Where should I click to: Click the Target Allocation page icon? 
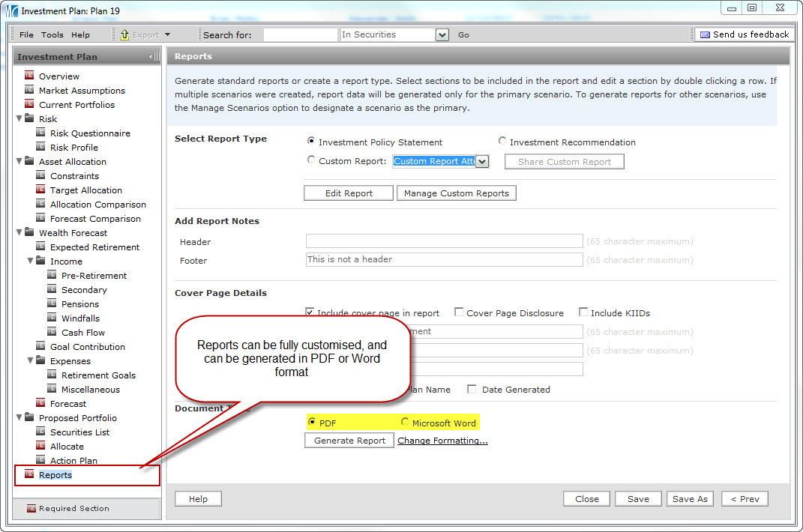40,190
